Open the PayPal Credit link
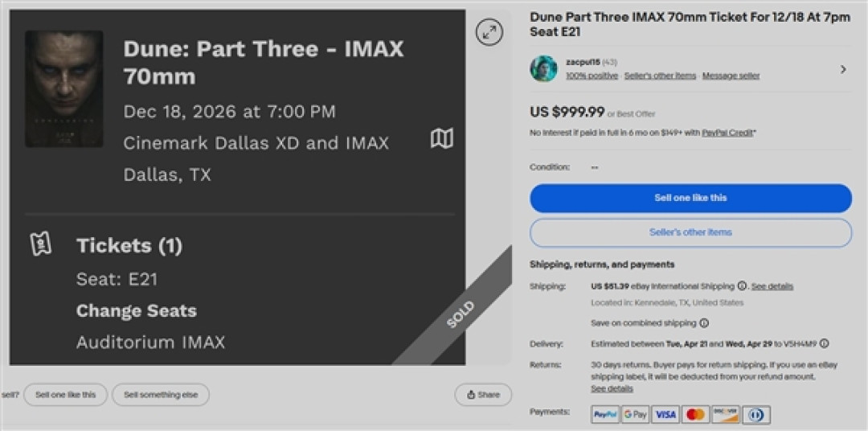Viewport: 868px width, 431px height. click(x=728, y=133)
